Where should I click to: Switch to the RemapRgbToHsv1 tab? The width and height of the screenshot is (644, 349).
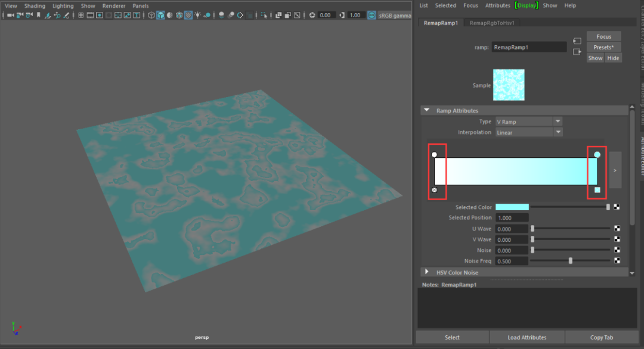(x=491, y=23)
